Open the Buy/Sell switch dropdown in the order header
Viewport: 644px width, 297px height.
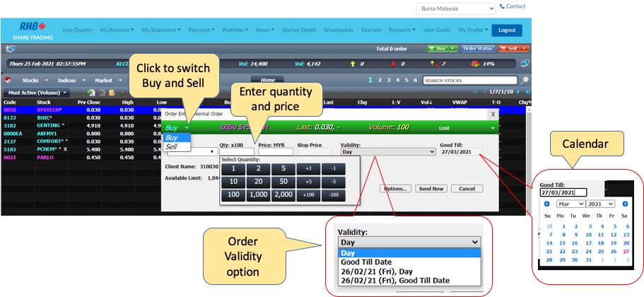[177, 128]
